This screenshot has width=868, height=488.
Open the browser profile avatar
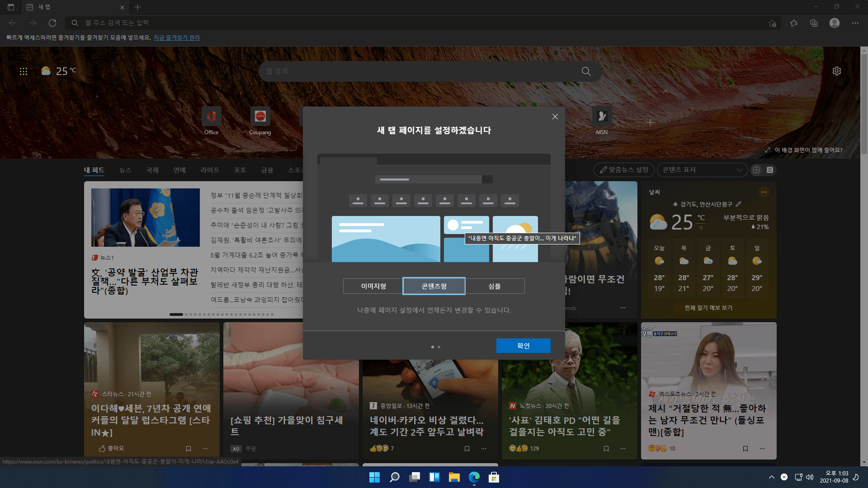[x=835, y=23]
